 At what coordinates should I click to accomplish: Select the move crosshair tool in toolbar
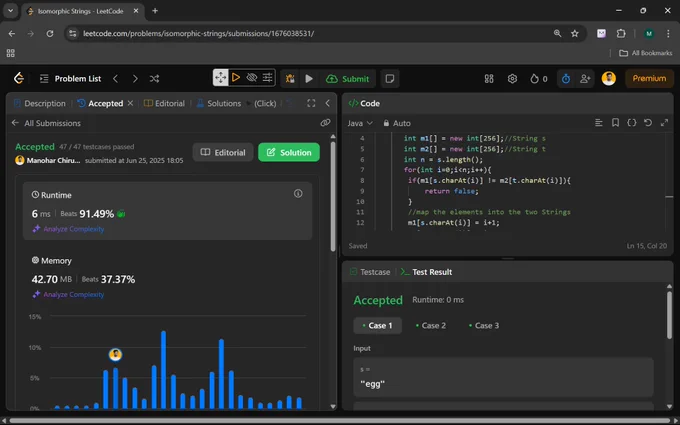click(x=220, y=78)
